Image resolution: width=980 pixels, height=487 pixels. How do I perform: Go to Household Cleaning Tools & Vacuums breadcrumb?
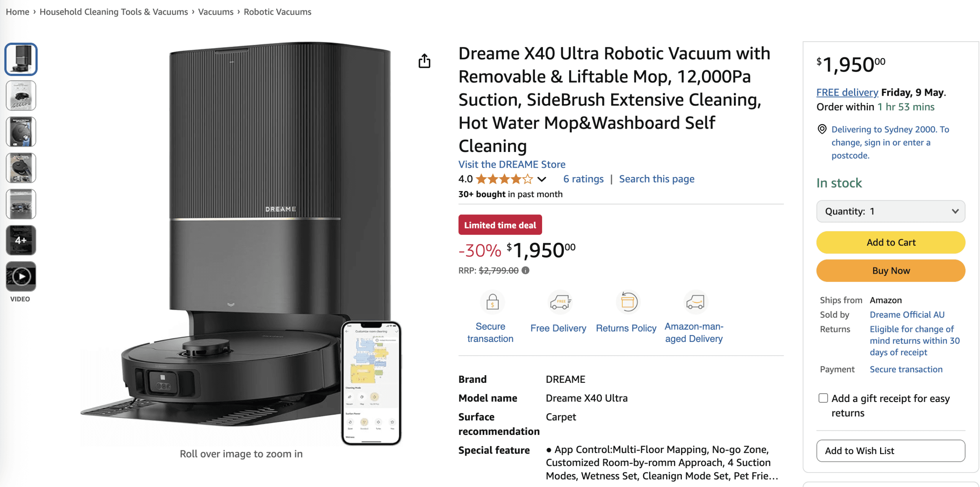(x=114, y=12)
